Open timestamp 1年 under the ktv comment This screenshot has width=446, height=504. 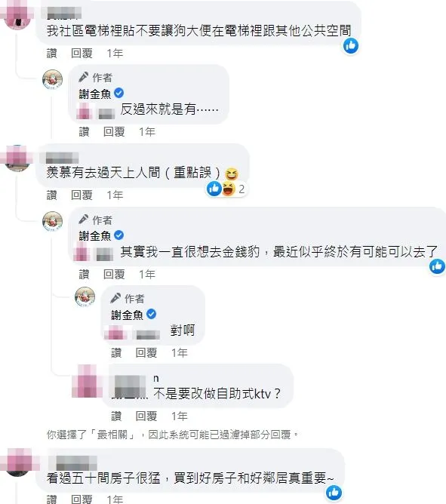coord(180,416)
